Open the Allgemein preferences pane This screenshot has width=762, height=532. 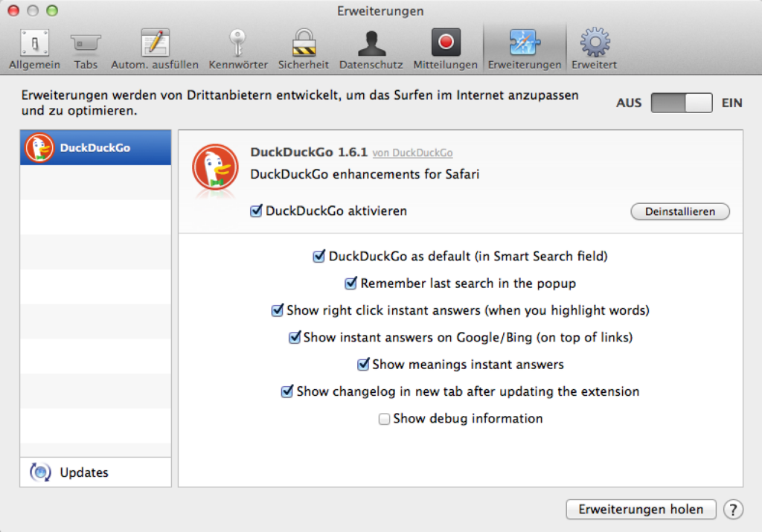click(34, 49)
